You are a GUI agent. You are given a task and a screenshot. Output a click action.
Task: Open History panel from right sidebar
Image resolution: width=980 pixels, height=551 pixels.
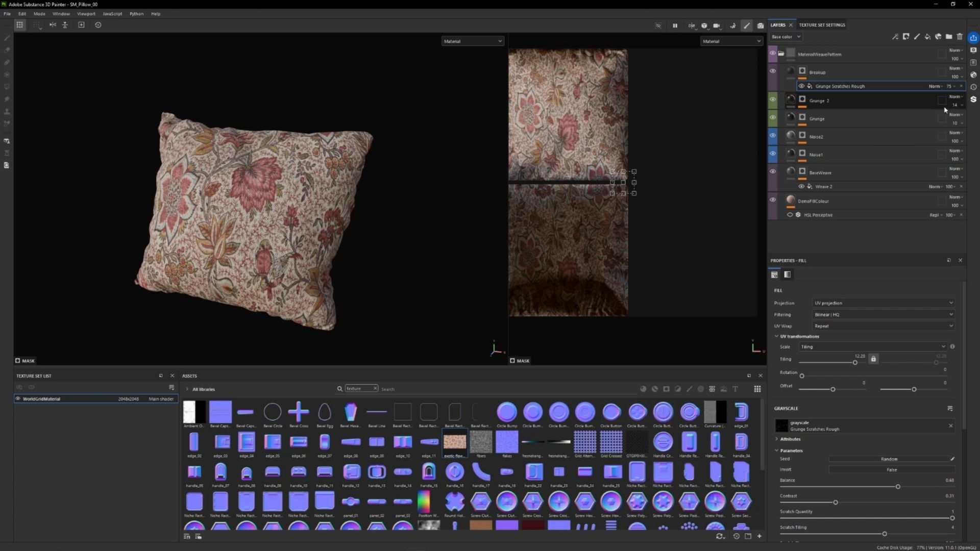click(x=973, y=87)
